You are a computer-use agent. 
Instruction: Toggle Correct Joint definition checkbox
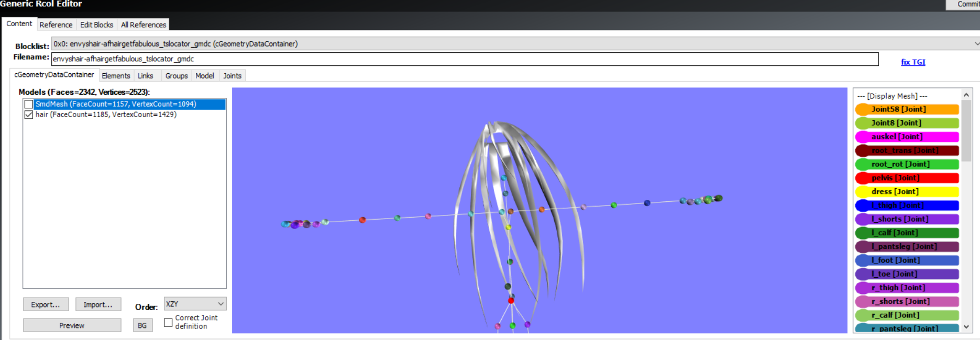click(168, 322)
